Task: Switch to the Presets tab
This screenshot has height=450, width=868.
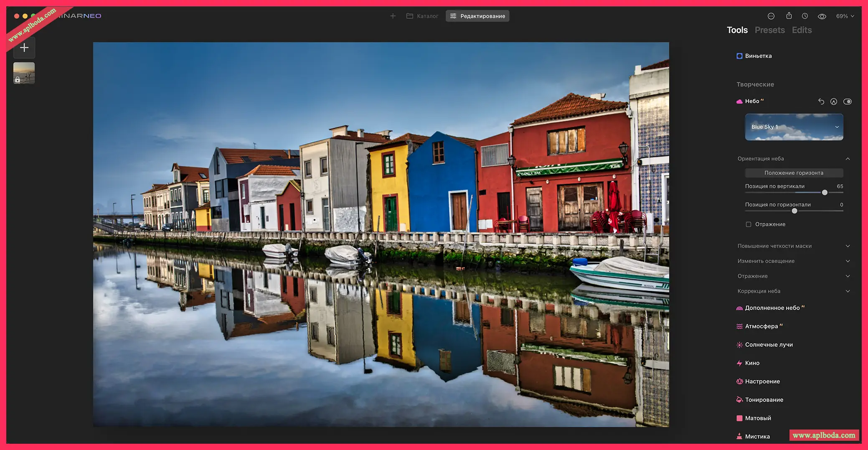Action: (x=769, y=30)
